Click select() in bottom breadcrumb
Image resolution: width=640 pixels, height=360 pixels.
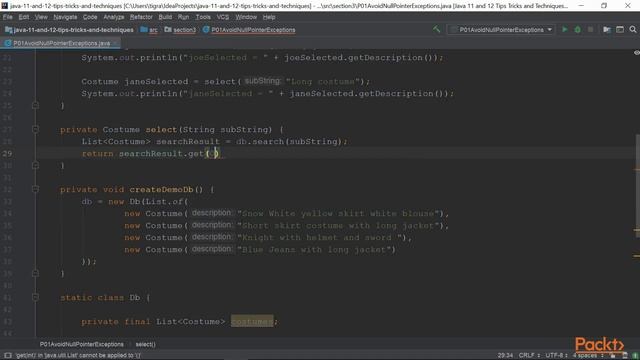coord(145,344)
